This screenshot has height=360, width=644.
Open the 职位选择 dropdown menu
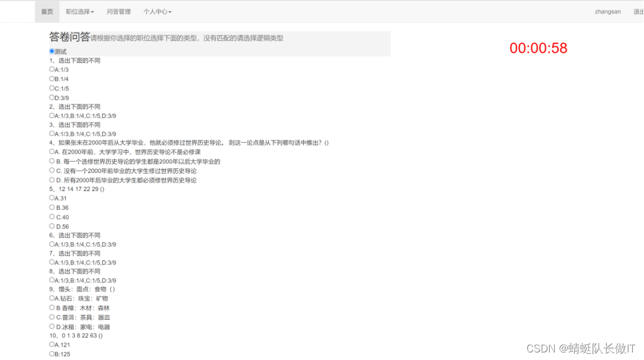[80, 11]
